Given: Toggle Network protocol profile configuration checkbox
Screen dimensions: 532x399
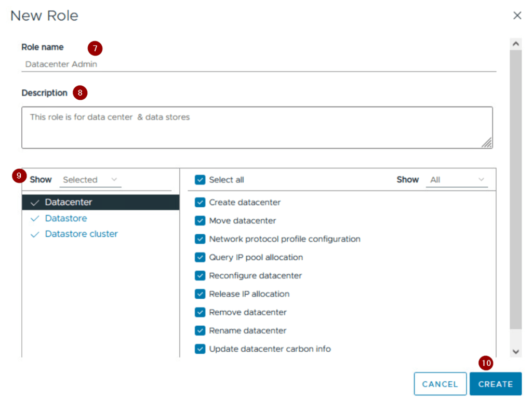Looking at the screenshot, I should click(x=200, y=239).
